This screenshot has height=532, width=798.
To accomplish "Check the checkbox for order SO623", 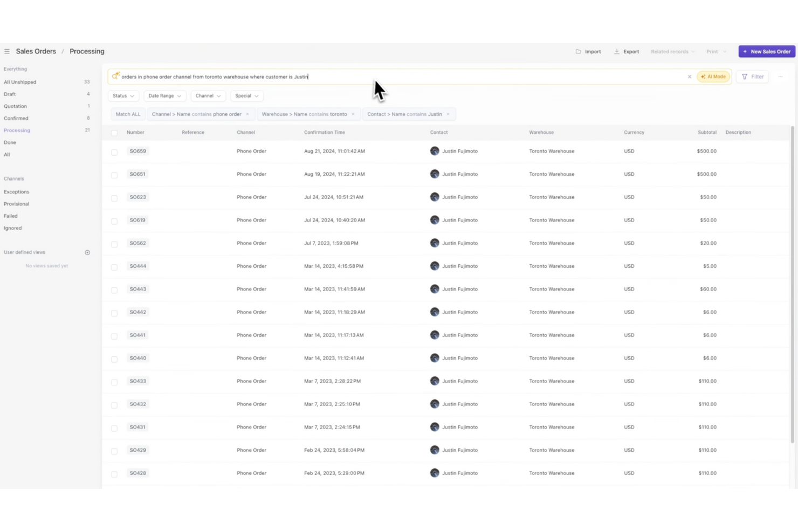I will click(x=114, y=198).
